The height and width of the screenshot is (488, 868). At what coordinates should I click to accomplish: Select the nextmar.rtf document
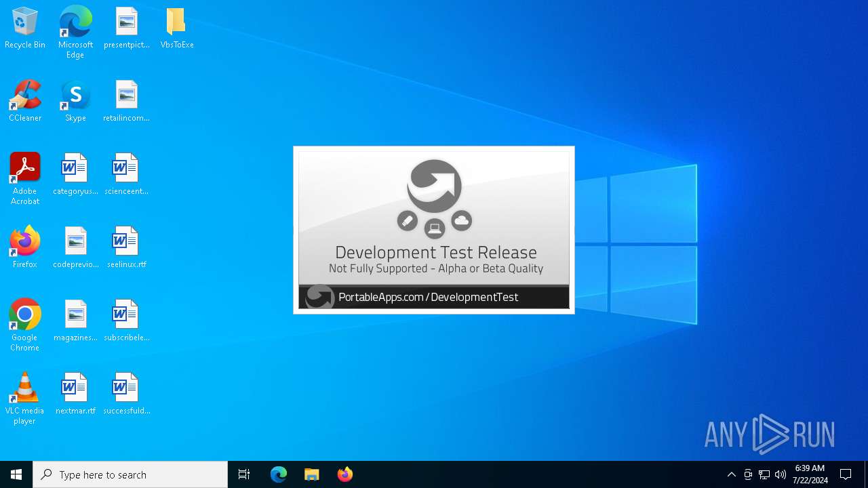[x=75, y=394]
